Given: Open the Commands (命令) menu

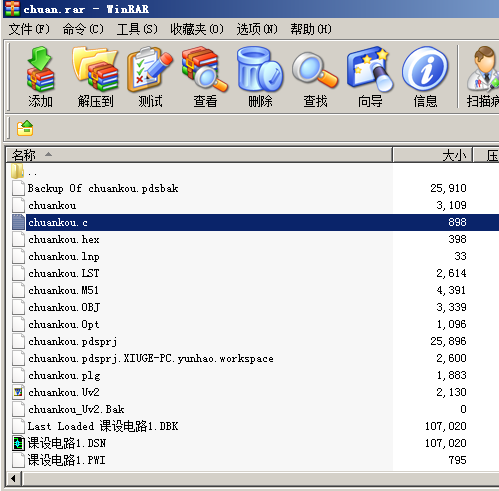Looking at the screenshot, I should (x=83, y=29).
